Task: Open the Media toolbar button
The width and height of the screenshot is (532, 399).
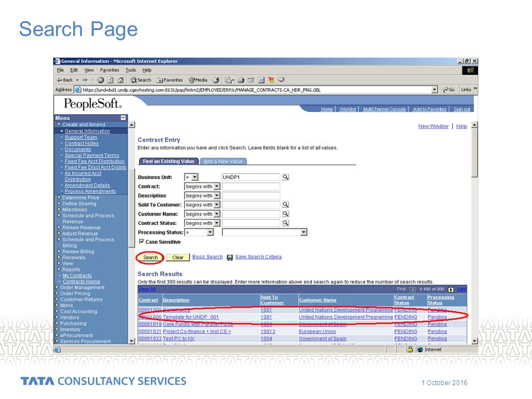Action: 198,80
